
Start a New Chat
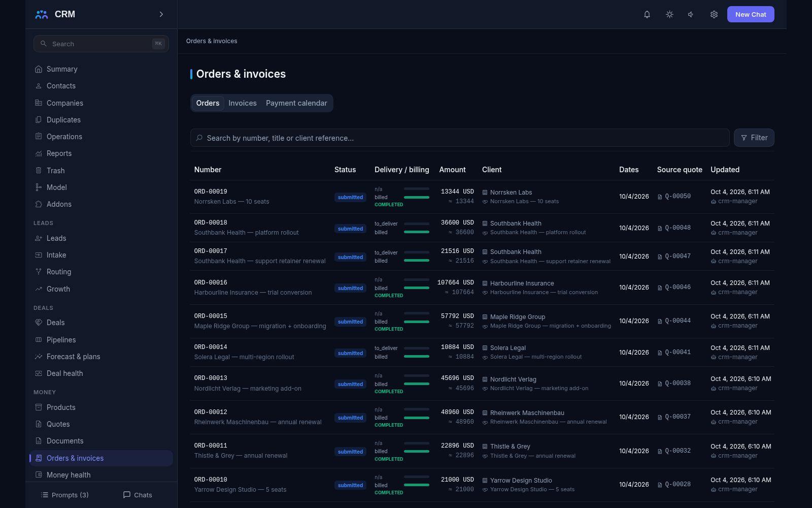pos(751,14)
